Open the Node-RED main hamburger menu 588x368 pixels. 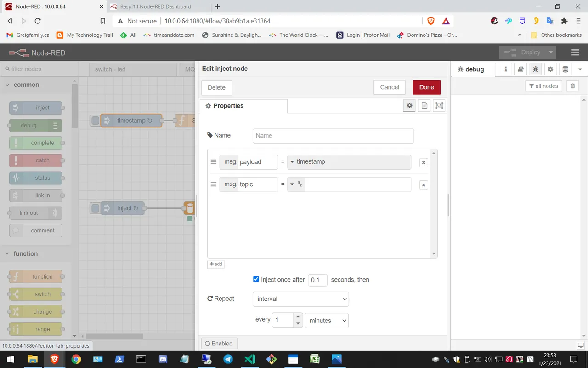(x=575, y=52)
